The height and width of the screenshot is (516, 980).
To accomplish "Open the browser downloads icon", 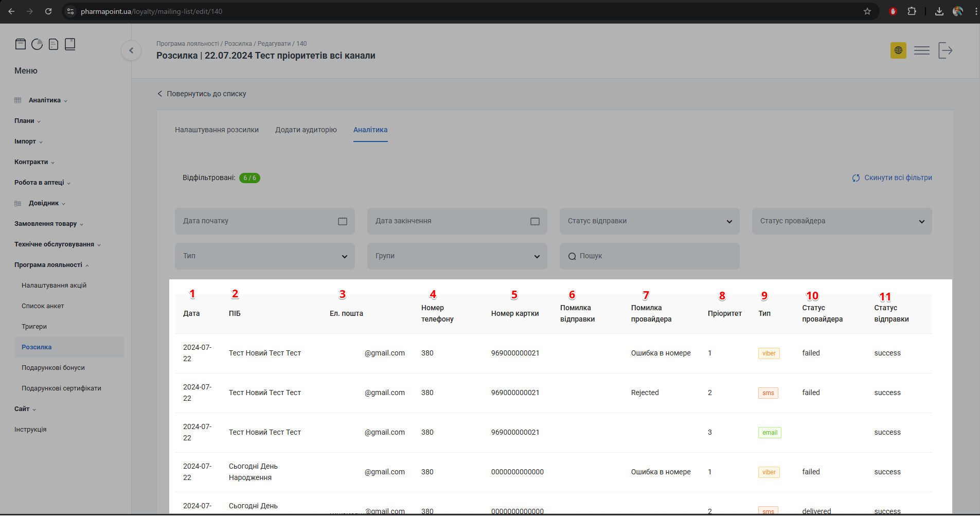I will click(x=939, y=11).
